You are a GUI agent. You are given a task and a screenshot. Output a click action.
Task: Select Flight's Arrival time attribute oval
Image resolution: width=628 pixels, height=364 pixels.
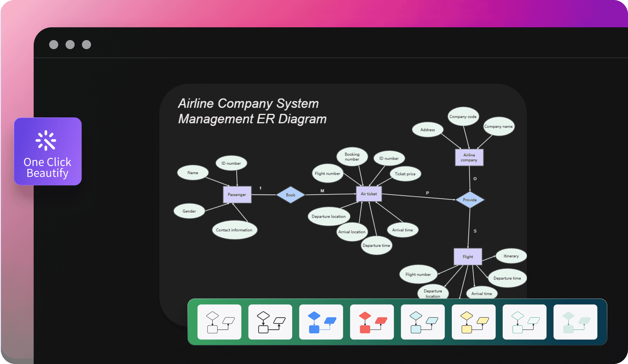482,293
